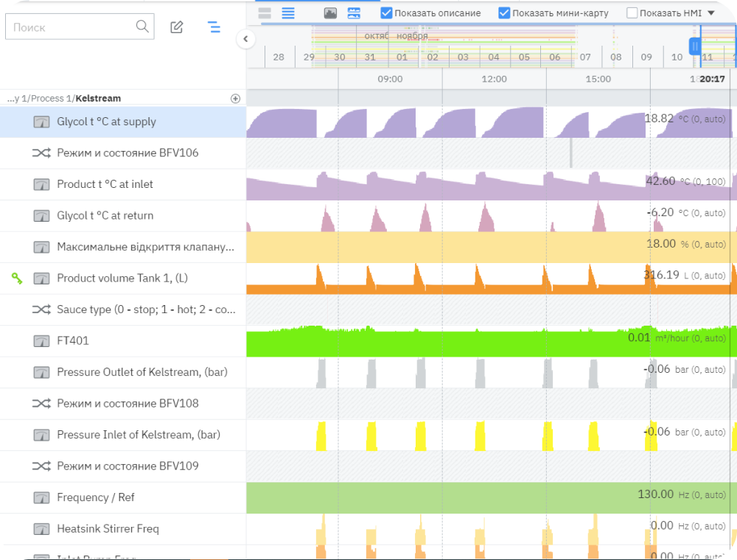Uncheck the Показать мини-карту checkbox
Viewport: 737px width, 560px height.
tap(504, 13)
